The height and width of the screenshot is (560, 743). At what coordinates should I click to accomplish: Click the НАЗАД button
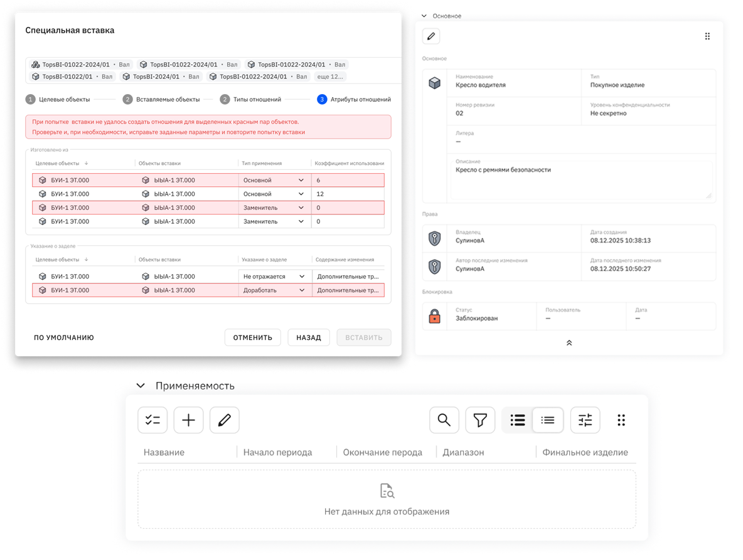coord(309,337)
